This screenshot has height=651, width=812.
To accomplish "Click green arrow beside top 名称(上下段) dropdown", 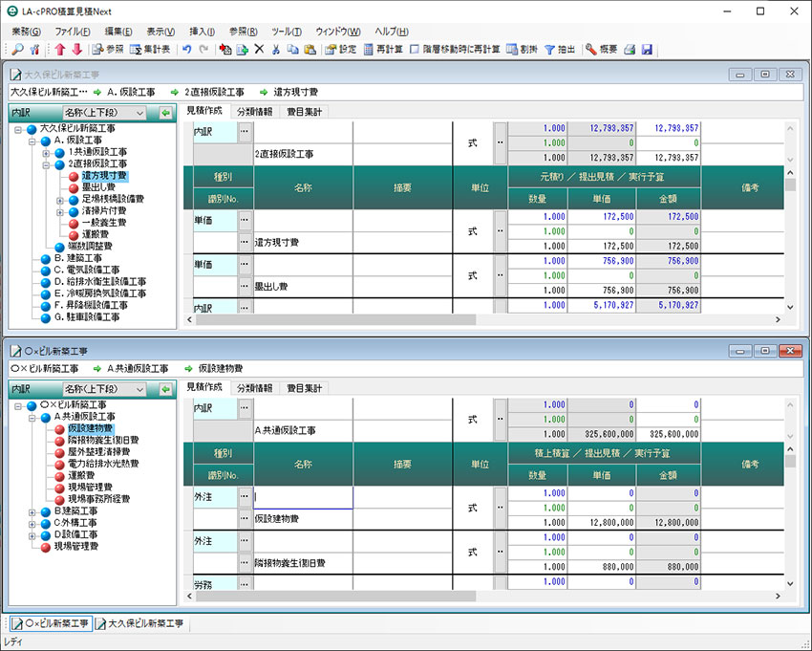I will tap(165, 113).
